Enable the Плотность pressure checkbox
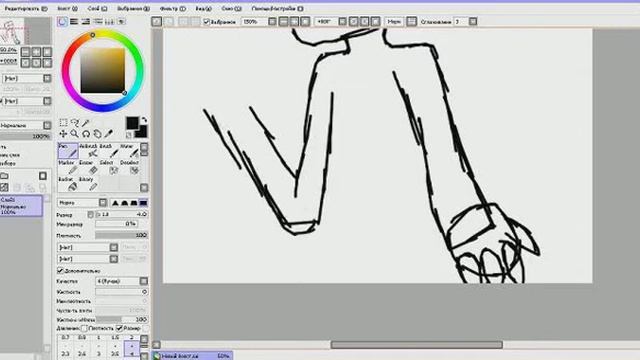 [84, 328]
